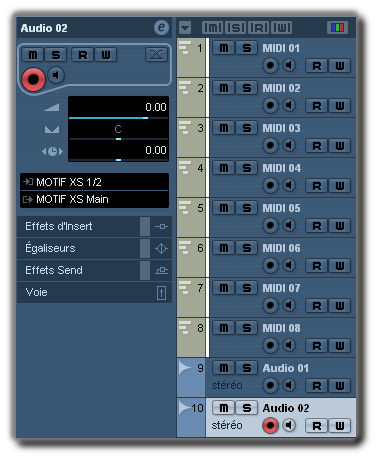The image size is (382, 464).
Task: Enable monitor speaker on MIDI 03 track
Action: coord(289,145)
